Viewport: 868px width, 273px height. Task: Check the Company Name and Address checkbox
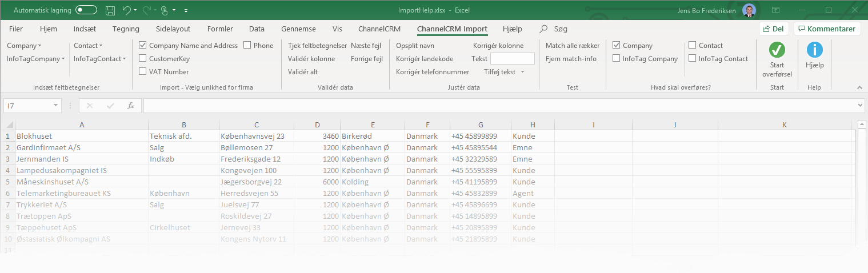[143, 46]
